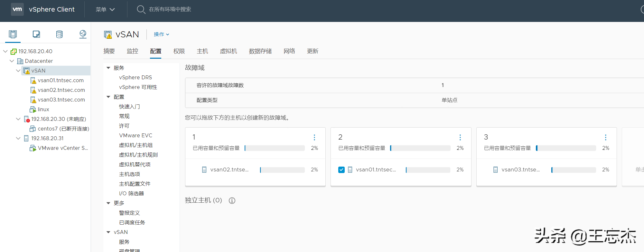Viewport: 644px width, 252px height.
Task: Collapse the vSAN settings section
Action: 108,232
